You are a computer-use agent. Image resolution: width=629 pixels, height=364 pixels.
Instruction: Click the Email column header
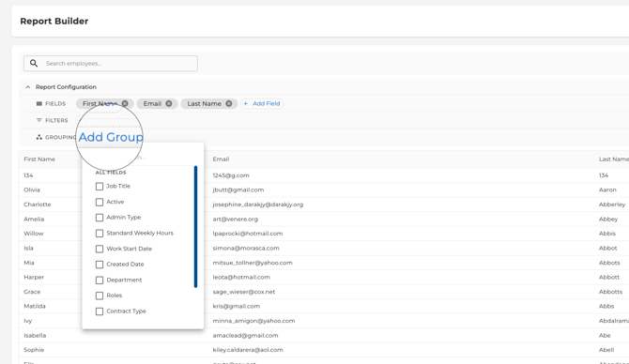coord(221,159)
